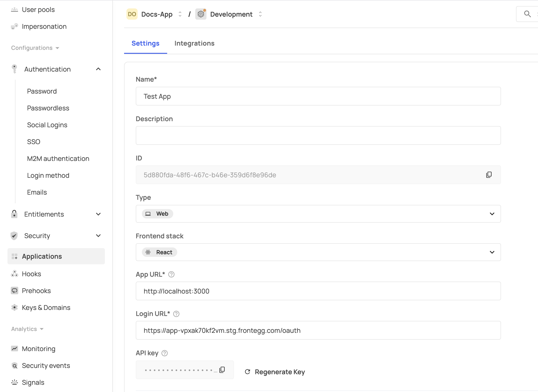Click the Regenerate Key button

click(x=275, y=372)
